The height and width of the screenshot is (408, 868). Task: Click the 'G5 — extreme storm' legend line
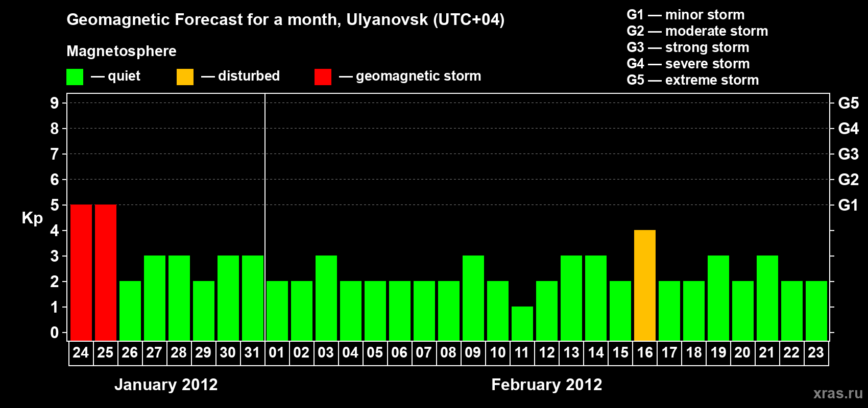click(x=692, y=80)
